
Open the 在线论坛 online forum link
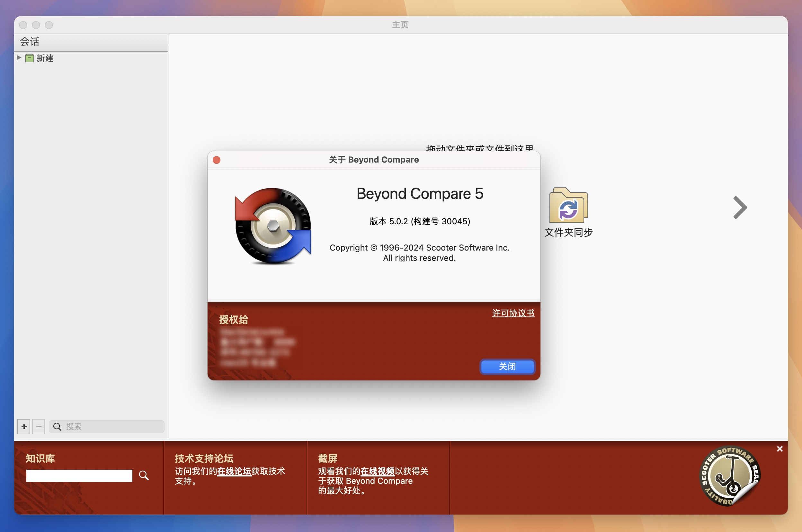tap(234, 471)
